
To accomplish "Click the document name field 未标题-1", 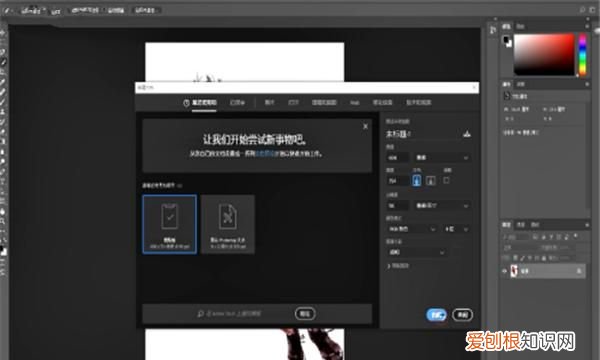I will pyautogui.click(x=421, y=134).
